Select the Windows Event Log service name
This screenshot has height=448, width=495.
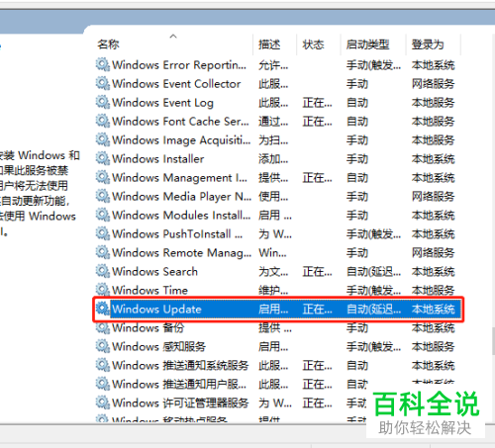click(x=162, y=103)
